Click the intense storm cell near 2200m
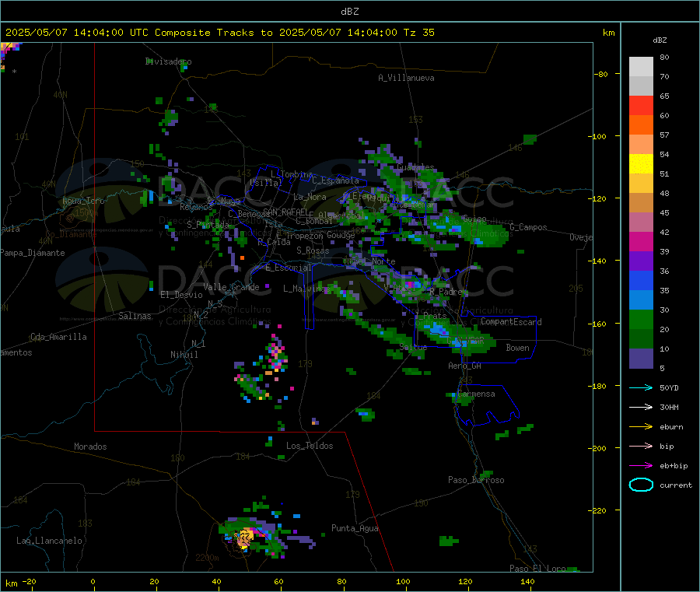 tap(245, 536)
